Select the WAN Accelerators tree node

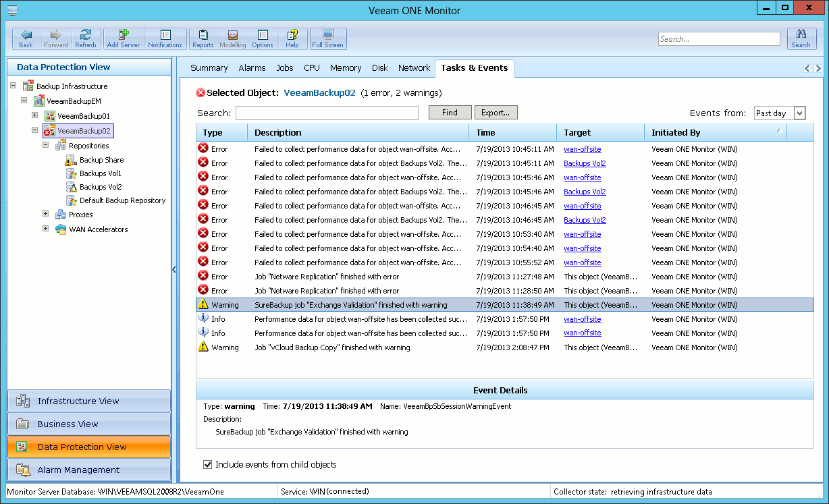point(99,229)
